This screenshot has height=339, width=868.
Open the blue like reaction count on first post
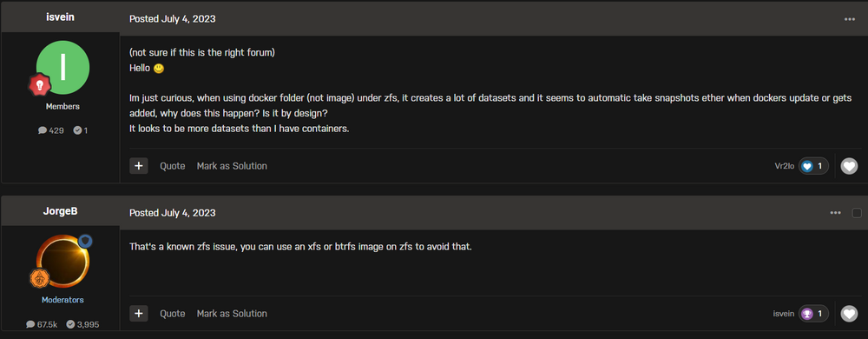tap(813, 166)
